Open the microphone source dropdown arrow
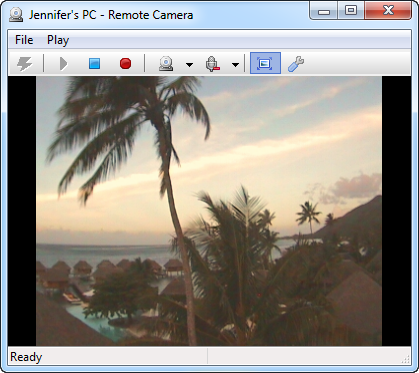 [x=235, y=64]
